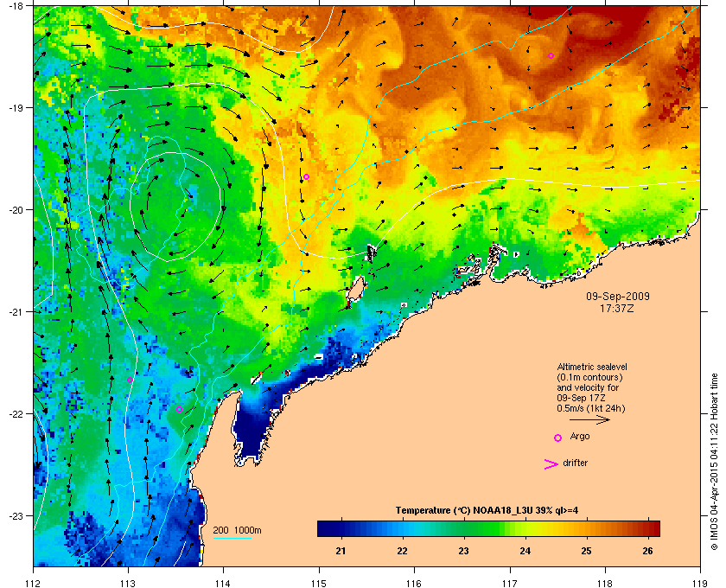
Task: Click the latitude axis label '-18'
Action: click(16, 5)
